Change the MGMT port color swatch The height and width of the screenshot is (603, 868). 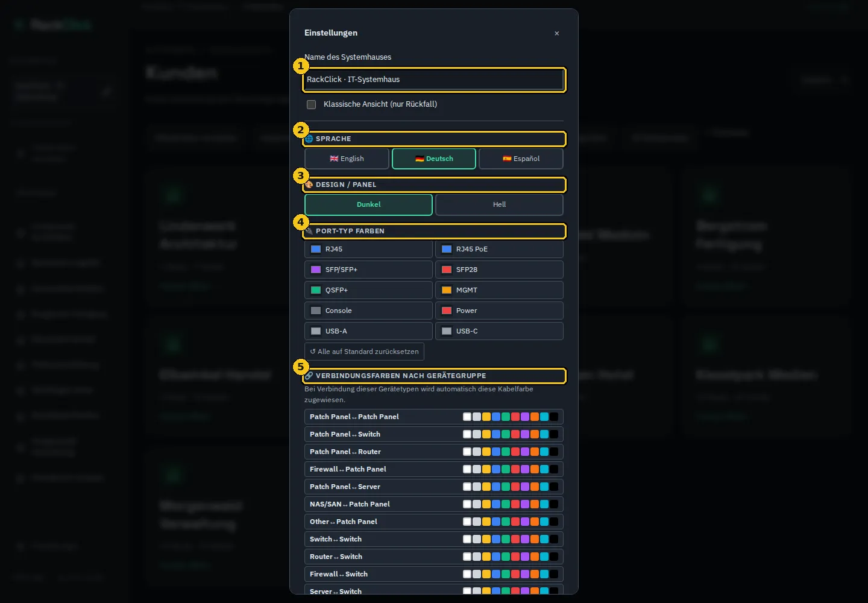(447, 290)
